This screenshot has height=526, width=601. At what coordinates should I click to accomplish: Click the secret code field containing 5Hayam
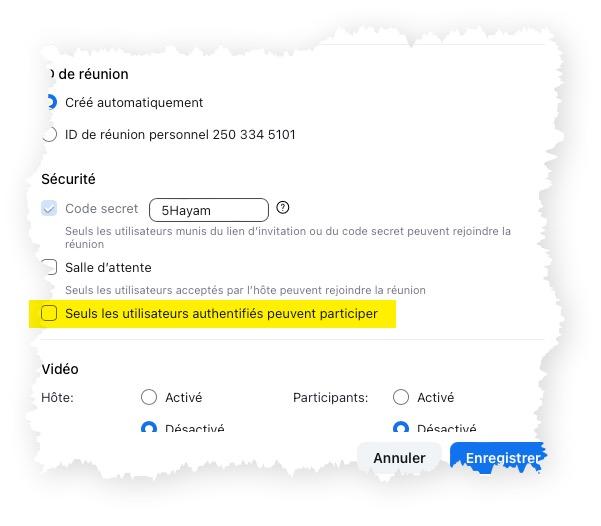209,210
